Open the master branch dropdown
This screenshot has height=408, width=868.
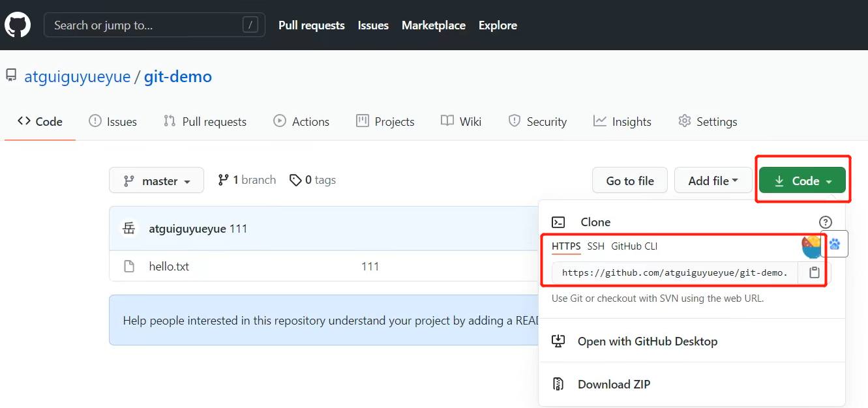pyautogui.click(x=157, y=181)
